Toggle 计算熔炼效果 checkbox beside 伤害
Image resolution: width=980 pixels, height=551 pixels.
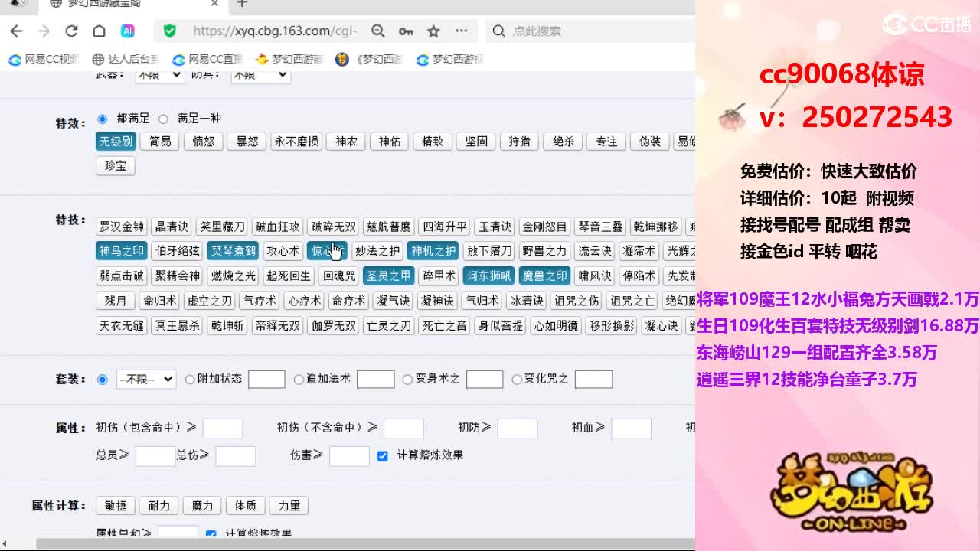coord(382,456)
